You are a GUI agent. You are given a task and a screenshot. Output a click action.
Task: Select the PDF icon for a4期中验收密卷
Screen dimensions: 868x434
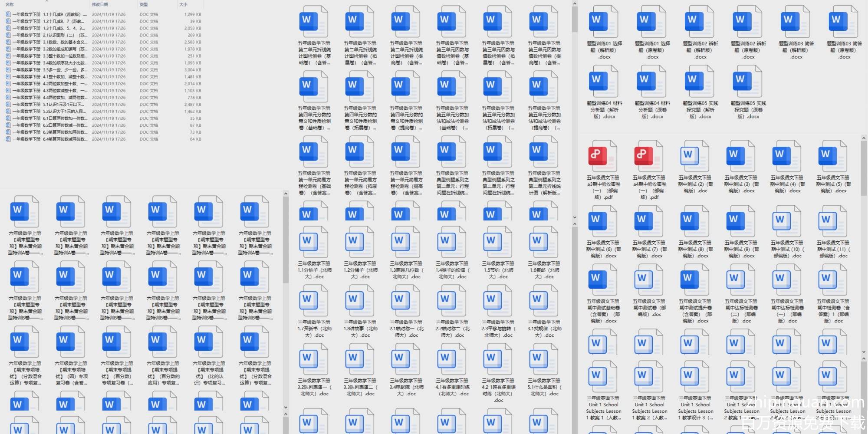click(x=648, y=156)
